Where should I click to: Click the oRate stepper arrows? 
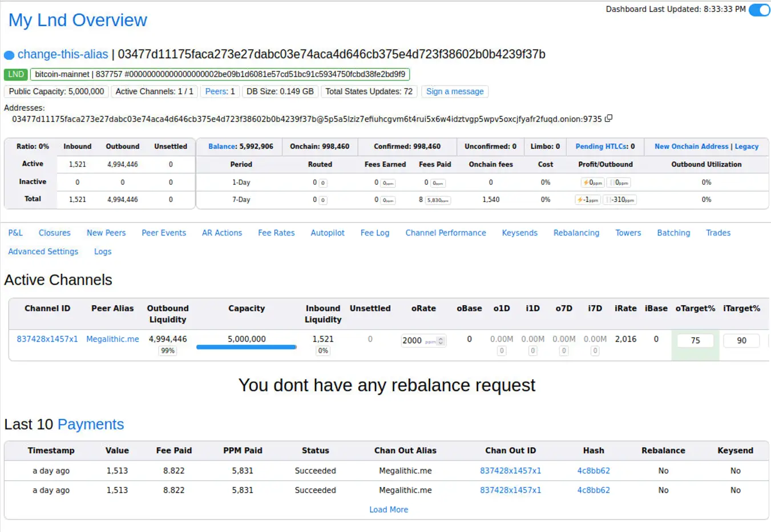(x=441, y=341)
